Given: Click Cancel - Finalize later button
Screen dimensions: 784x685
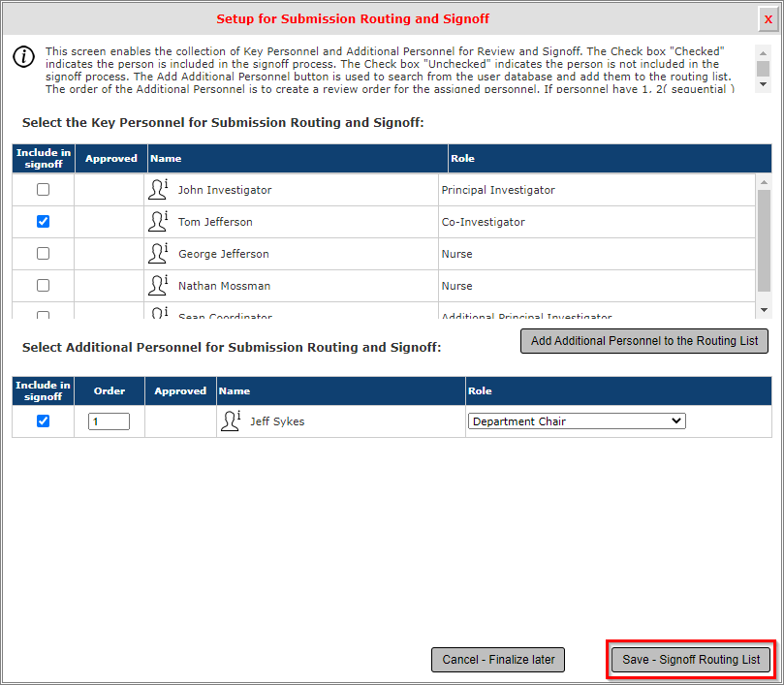Looking at the screenshot, I should tap(498, 660).
